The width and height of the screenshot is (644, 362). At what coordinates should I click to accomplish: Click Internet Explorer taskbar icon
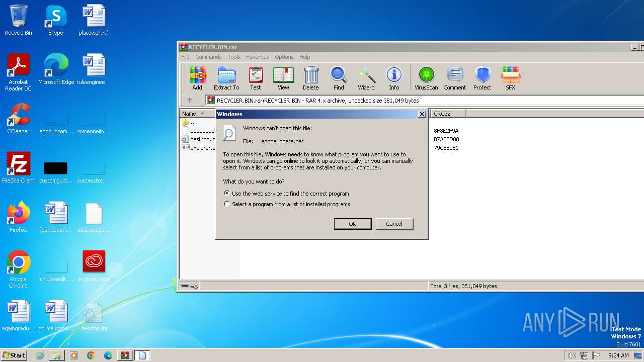coord(40,355)
